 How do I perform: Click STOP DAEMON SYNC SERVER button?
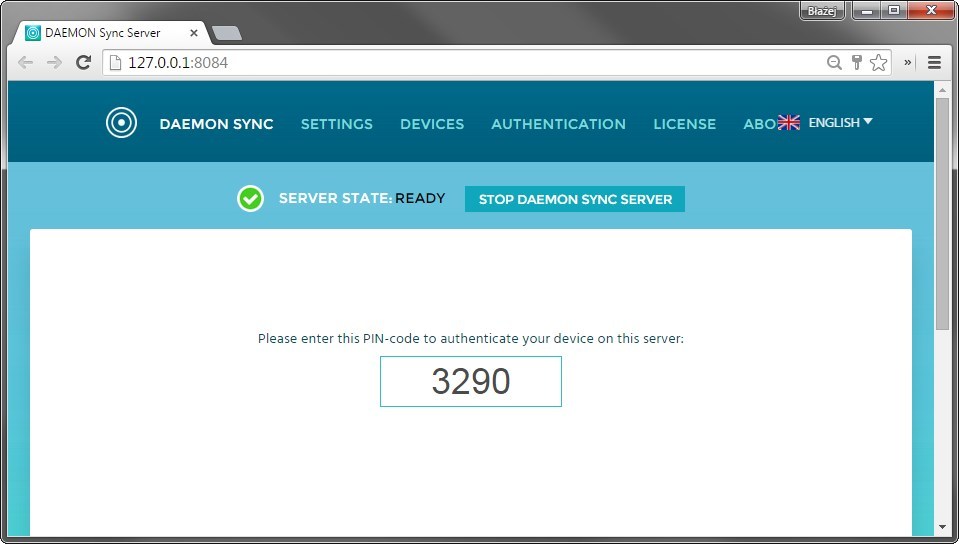tap(575, 199)
